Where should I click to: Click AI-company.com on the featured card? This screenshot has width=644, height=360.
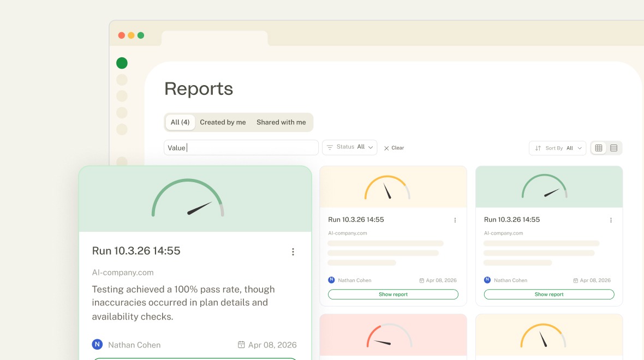(x=123, y=273)
